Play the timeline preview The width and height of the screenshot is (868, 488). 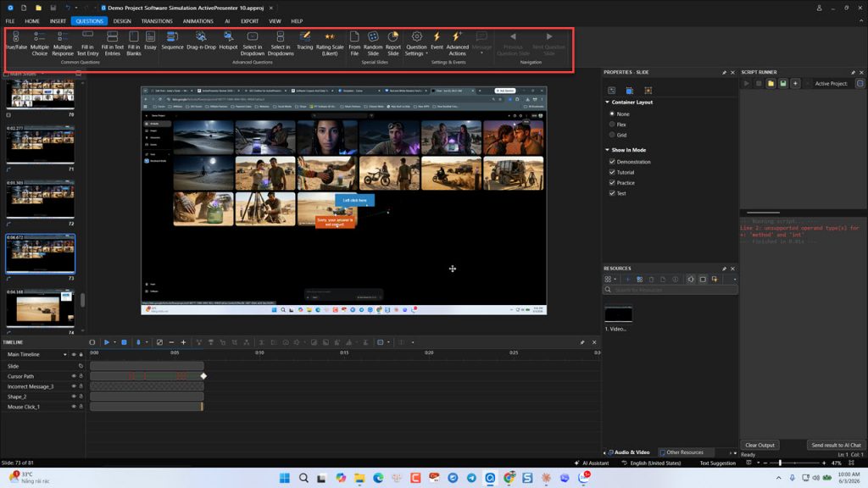click(106, 342)
